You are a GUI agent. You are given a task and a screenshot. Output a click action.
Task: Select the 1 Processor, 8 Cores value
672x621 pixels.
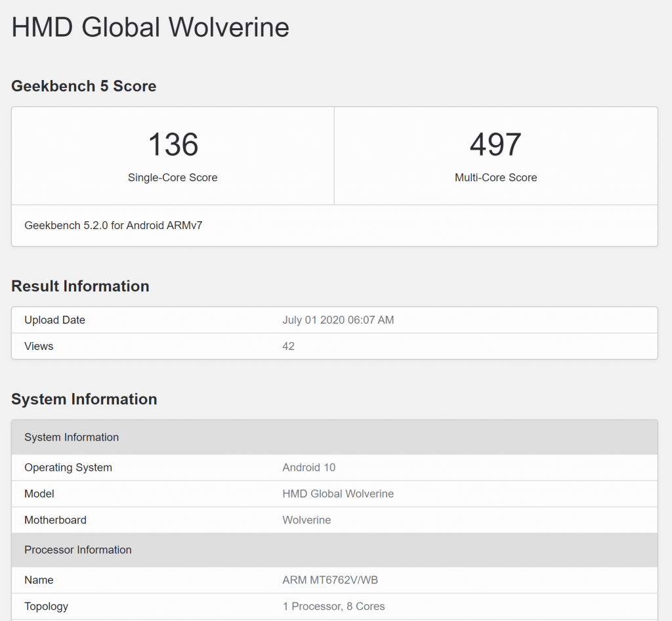pyautogui.click(x=334, y=607)
